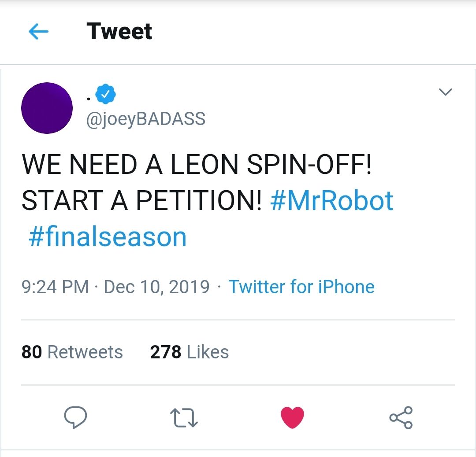Image resolution: width=476 pixels, height=457 pixels.
Task: Expand the tweet options chevron
Action: click(446, 92)
